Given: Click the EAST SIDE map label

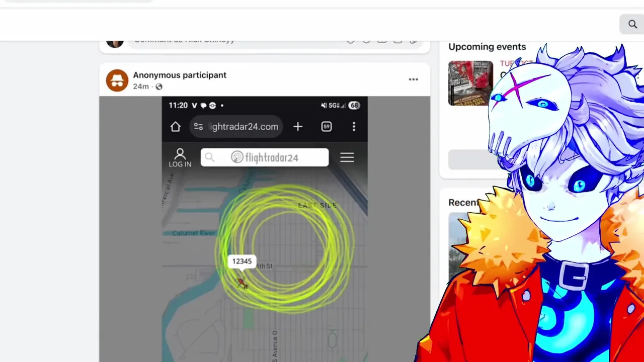Looking at the screenshot, I should (317, 205).
